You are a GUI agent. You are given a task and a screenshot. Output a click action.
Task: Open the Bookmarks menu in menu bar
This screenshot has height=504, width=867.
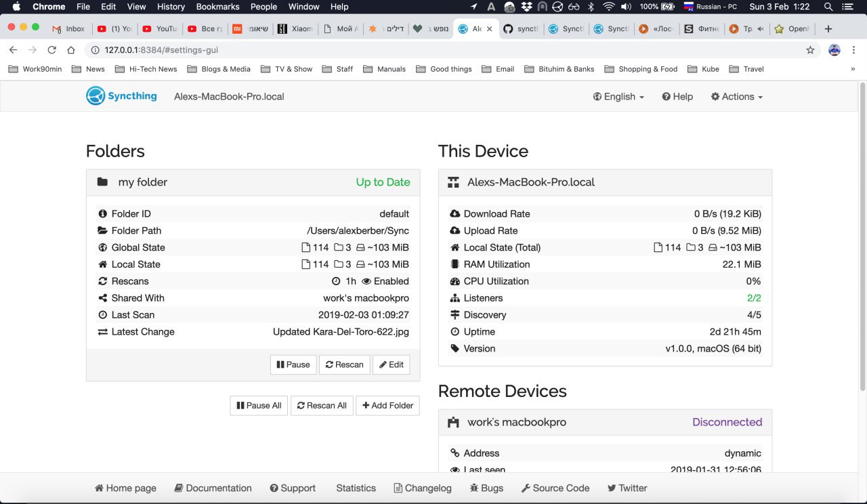[217, 7]
